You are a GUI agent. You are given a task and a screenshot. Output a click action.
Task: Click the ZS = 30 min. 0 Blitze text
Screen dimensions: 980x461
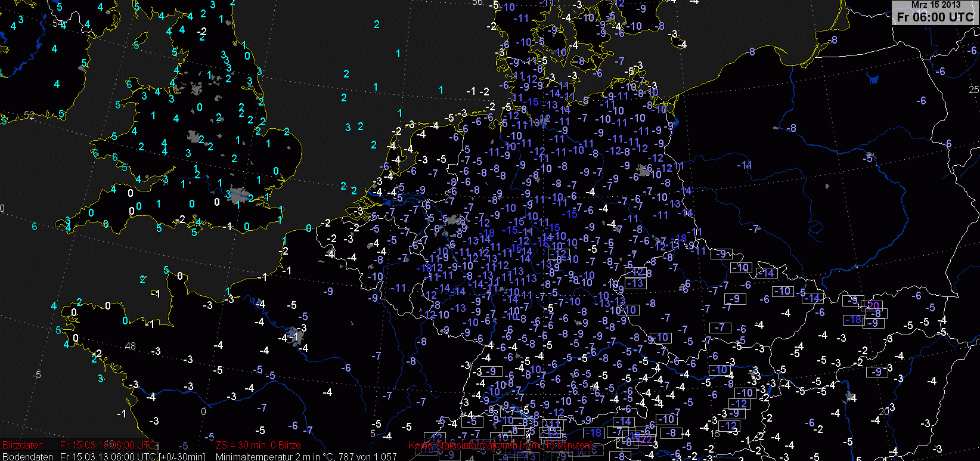click(258, 445)
